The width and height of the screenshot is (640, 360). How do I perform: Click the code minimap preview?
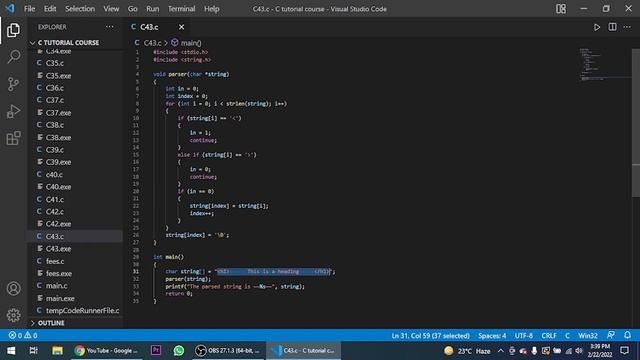coord(605,64)
